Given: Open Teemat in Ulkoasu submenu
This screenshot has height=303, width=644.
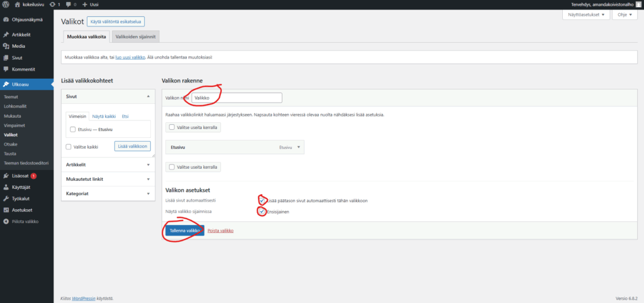Looking at the screenshot, I should [x=11, y=96].
